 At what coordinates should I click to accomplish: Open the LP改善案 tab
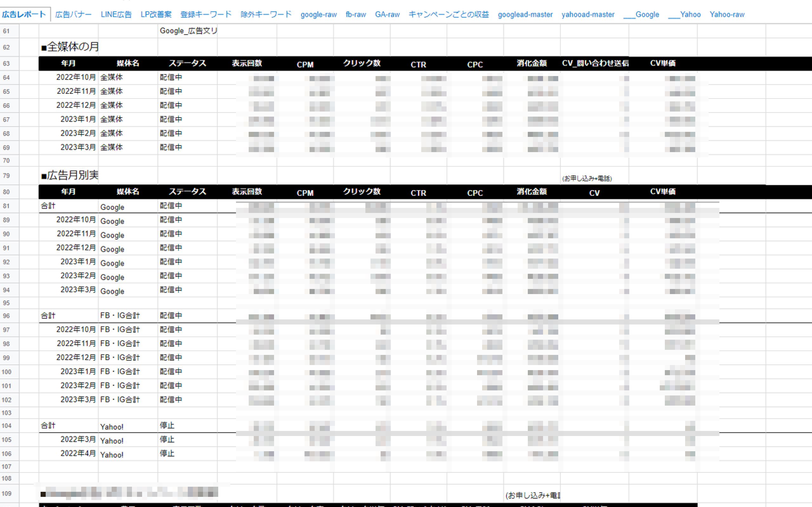(156, 15)
